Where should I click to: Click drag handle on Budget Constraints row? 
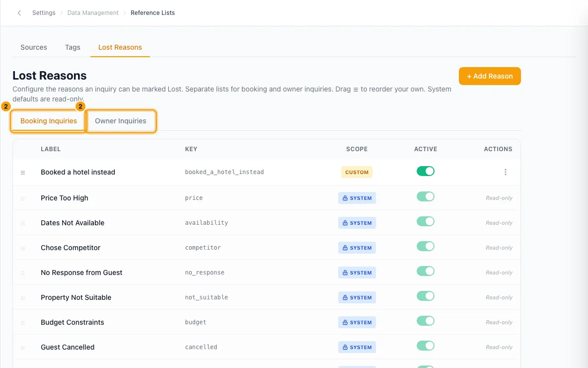[23, 323]
